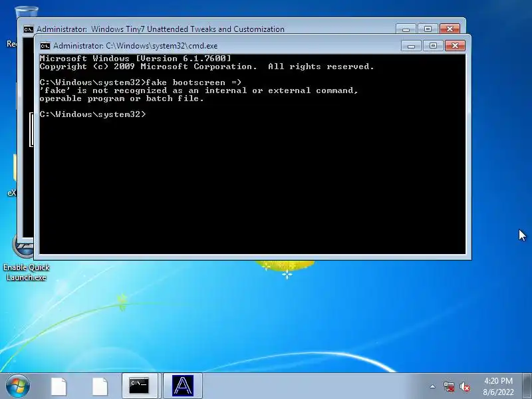Maximize the Tiny7 Unattended Tweaks window
The height and width of the screenshot is (399, 532).
coord(428,29)
